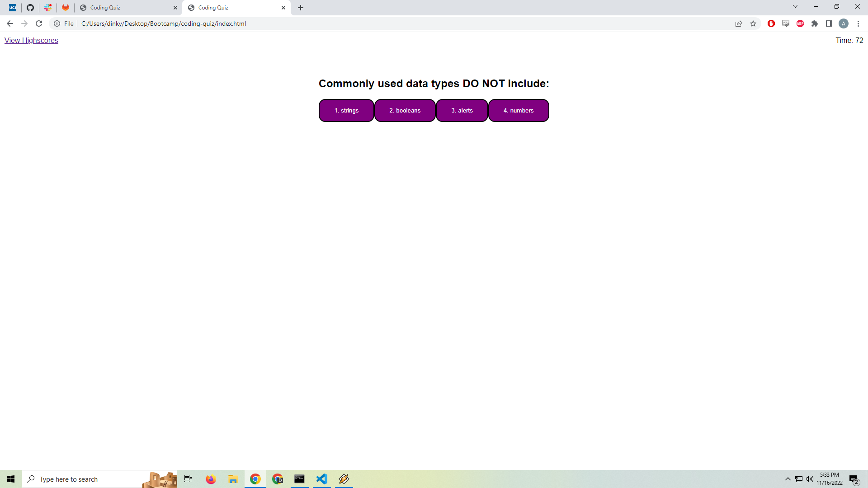868x488 pixels.
Task: Adjust volume via the speaker tray icon
Action: pyautogui.click(x=810, y=479)
